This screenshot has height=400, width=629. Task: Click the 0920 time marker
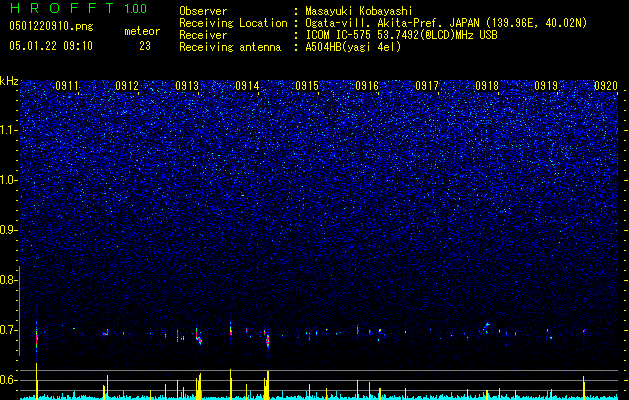(x=606, y=86)
